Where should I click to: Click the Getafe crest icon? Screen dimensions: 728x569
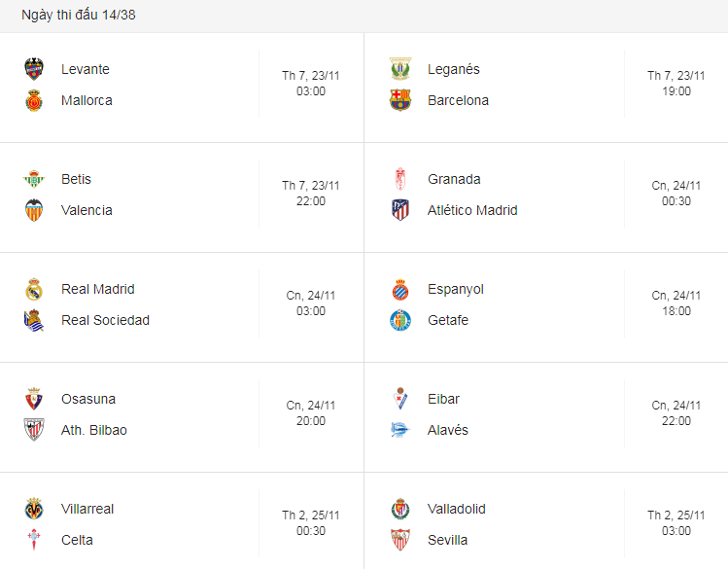(x=400, y=320)
